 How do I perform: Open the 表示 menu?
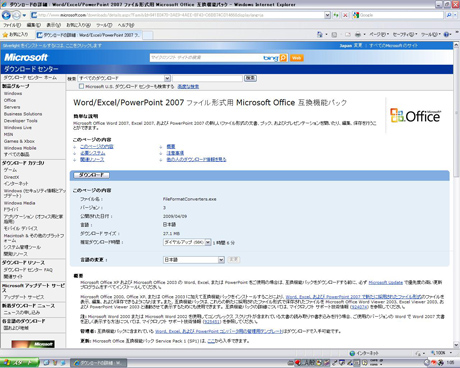click(53, 25)
